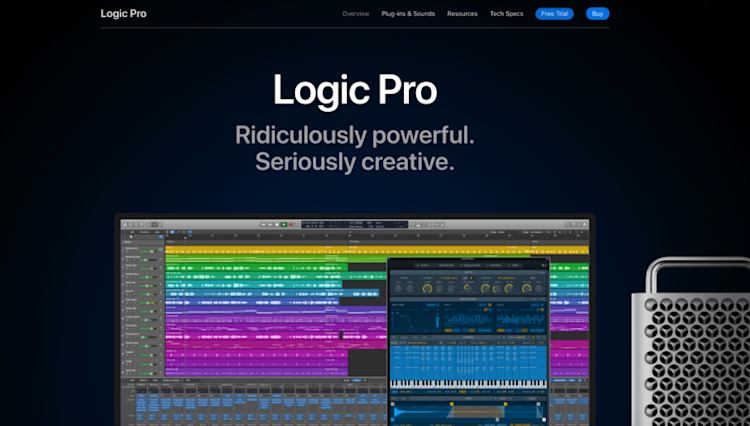Click the first yellow knob in Sampler window
The width and height of the screenshot is (750, 426).
428,288
